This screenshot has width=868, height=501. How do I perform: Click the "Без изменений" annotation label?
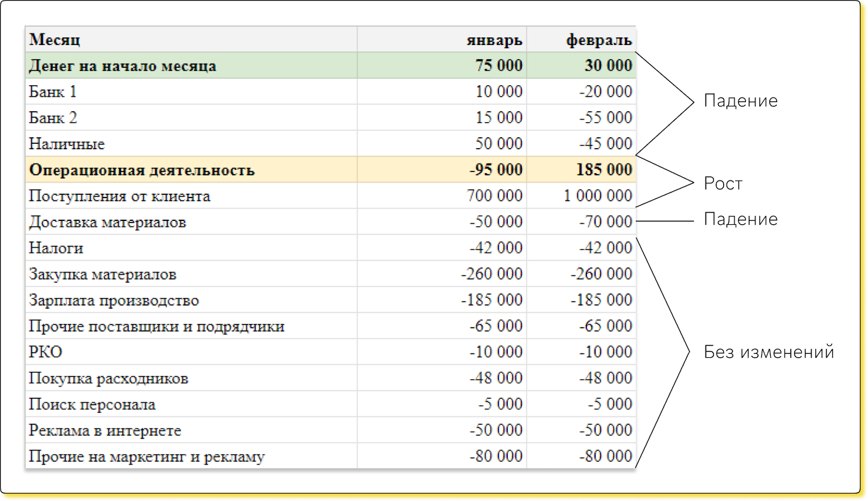[768, 352]
